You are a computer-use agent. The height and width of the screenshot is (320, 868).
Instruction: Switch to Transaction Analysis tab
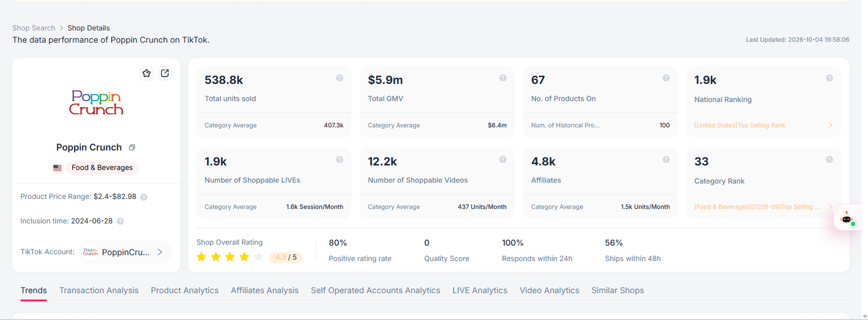[x=99, y=291]
